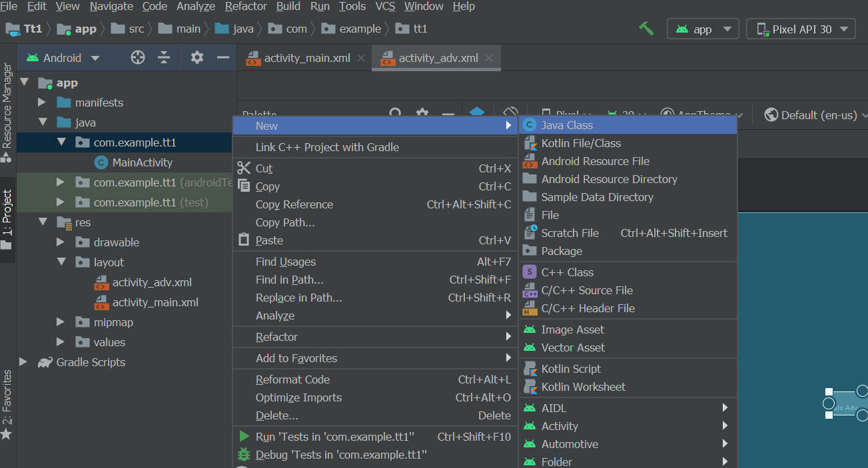Collapse the app module tree node

[25, 83]
